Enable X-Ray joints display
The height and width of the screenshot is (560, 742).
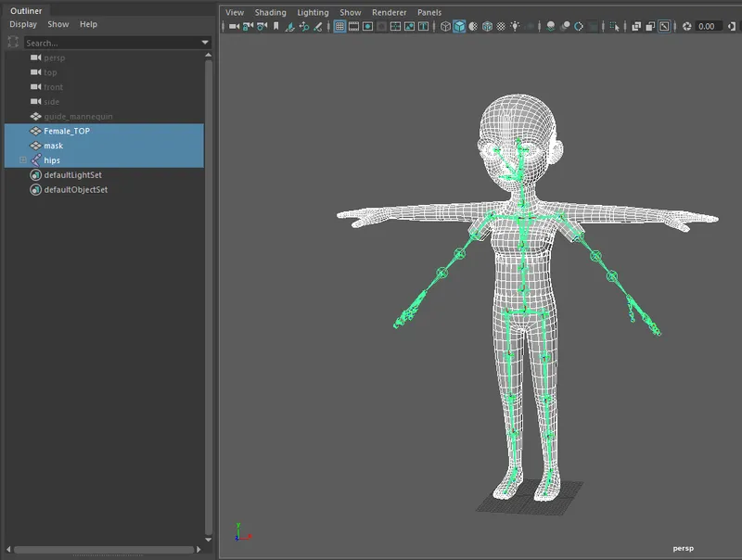pyautogui.click(x=648, y=26)
